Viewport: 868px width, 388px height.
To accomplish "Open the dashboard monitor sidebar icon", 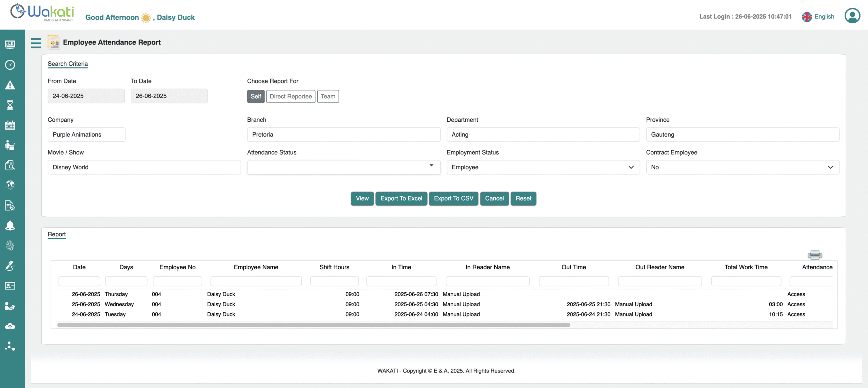I will [x=10, y=44].
